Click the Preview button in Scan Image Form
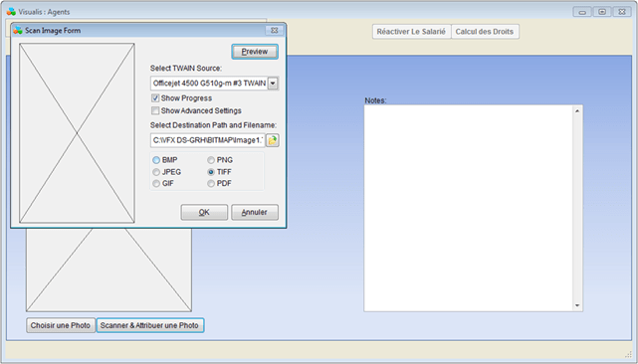This screenshot has width=638, height=364. pyautogui.click(x=255, y=52)
